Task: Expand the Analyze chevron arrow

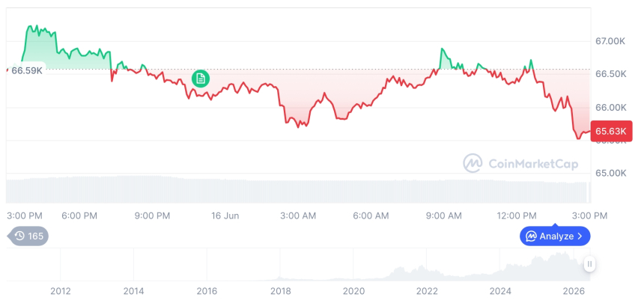Action: tap(580, 236)
